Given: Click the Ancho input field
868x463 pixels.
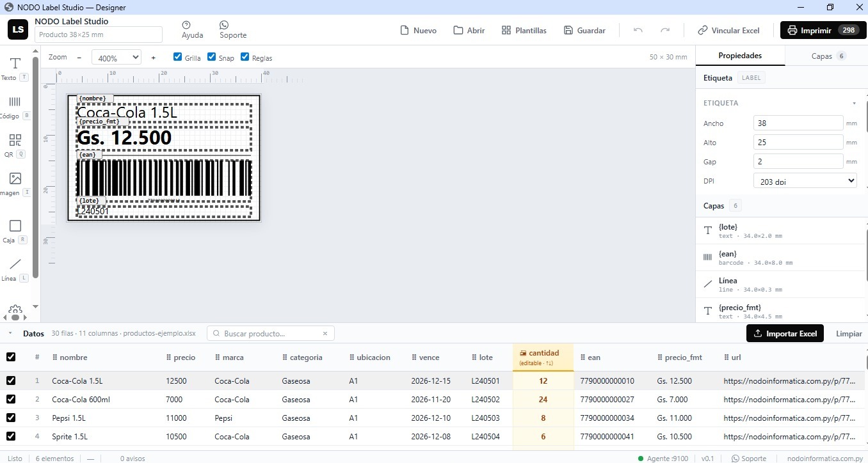Looking at the screenshot, I should click(798, 123).
